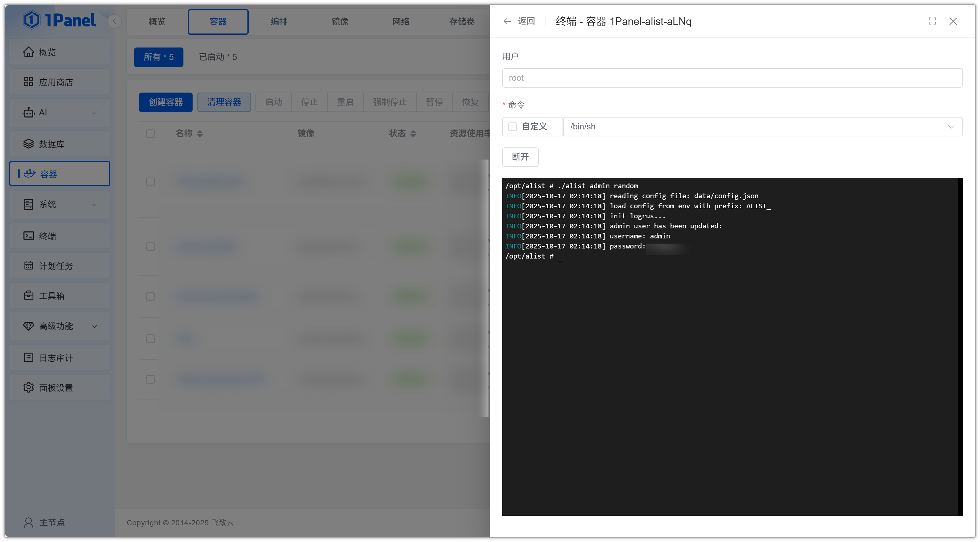Screen dimensions: 980x542
Task: Switch to the 镜像 images tab
Action: click(x=340, y=22)
